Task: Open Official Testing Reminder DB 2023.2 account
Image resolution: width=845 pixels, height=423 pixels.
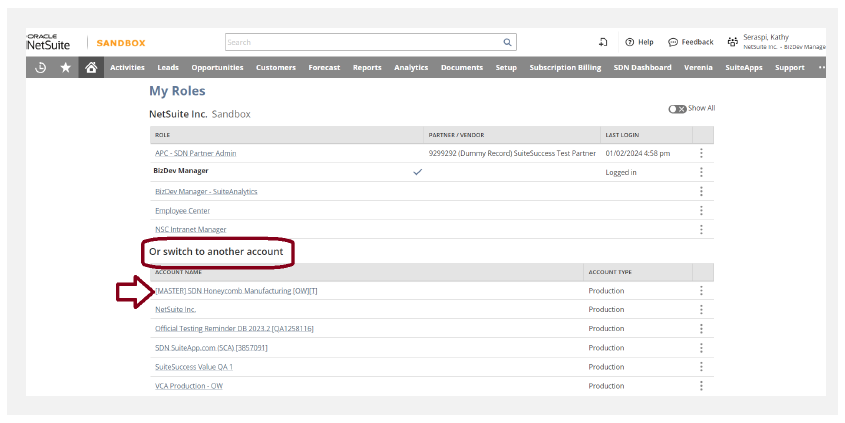Action: [x=234, y=328]
